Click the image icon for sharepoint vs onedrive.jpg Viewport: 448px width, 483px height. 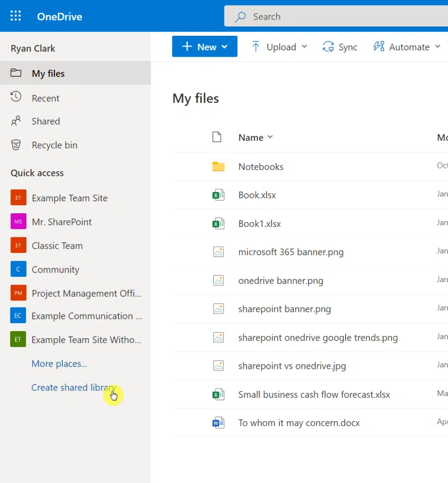coord(218,366)
